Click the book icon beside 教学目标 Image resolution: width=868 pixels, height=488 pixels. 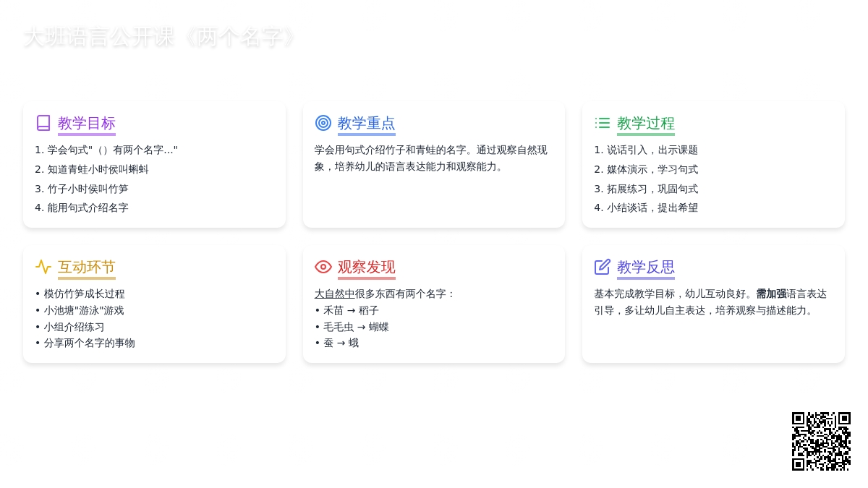(43, 123)
